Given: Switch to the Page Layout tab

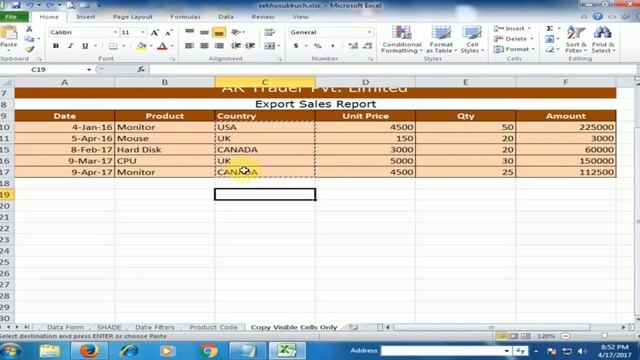Looking at the screenshot, I should point(132,17).
